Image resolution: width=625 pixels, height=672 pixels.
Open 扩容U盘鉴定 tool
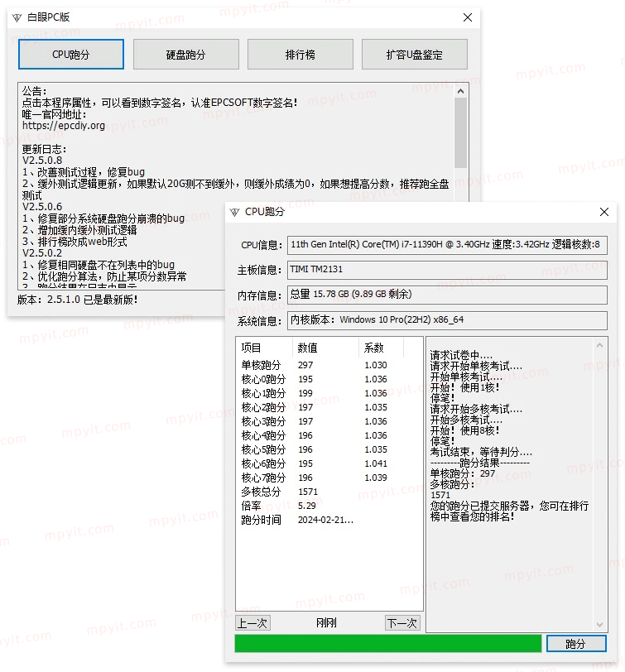click(x=415, y=55)
